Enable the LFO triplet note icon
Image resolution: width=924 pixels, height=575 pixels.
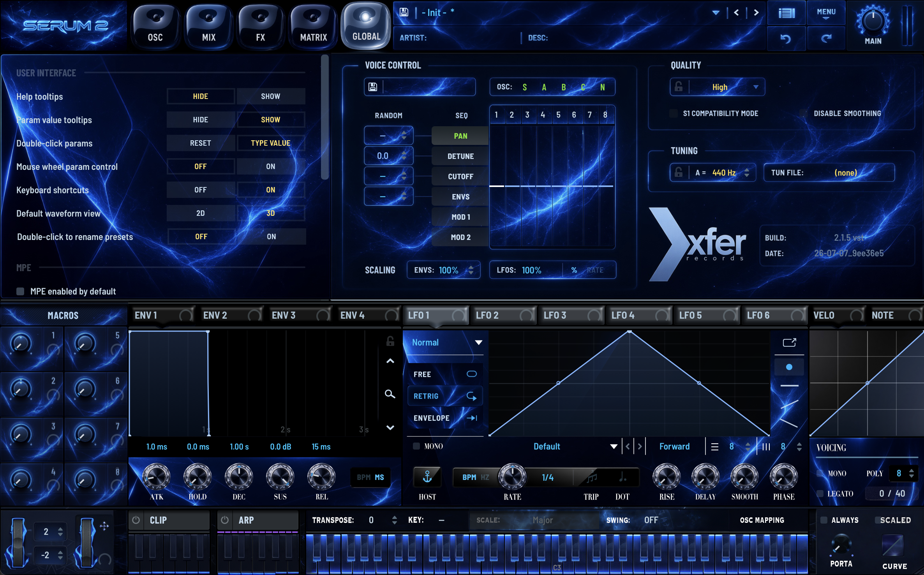coord(591,477)
